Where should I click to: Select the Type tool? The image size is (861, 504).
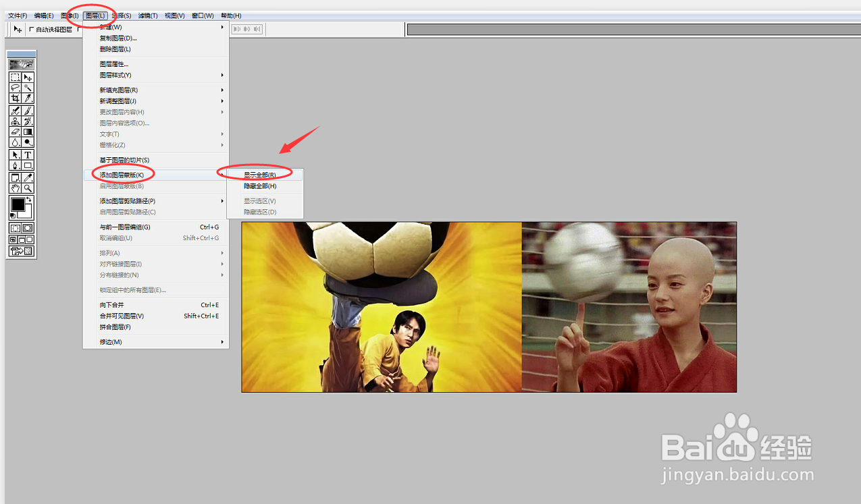click(28, 155)
